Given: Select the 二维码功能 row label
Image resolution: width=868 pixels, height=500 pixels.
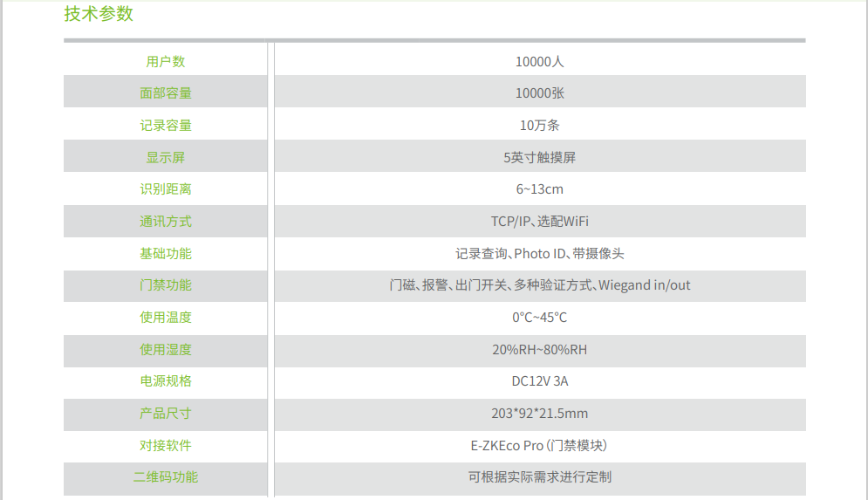Looking at the screenshot, I should [166, 476].
